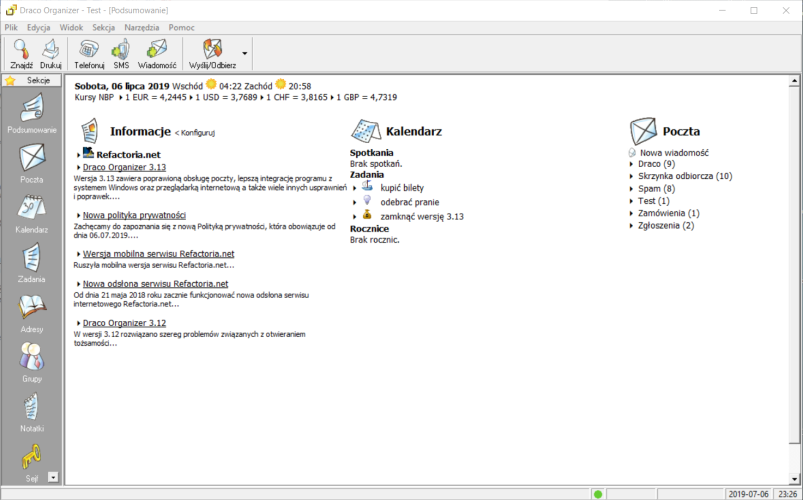This screenshot has height=500, width=803.
Task: Open the Zgłoszenia (2) mail folder
Action: pyautogui.click(x=666, y=225)
